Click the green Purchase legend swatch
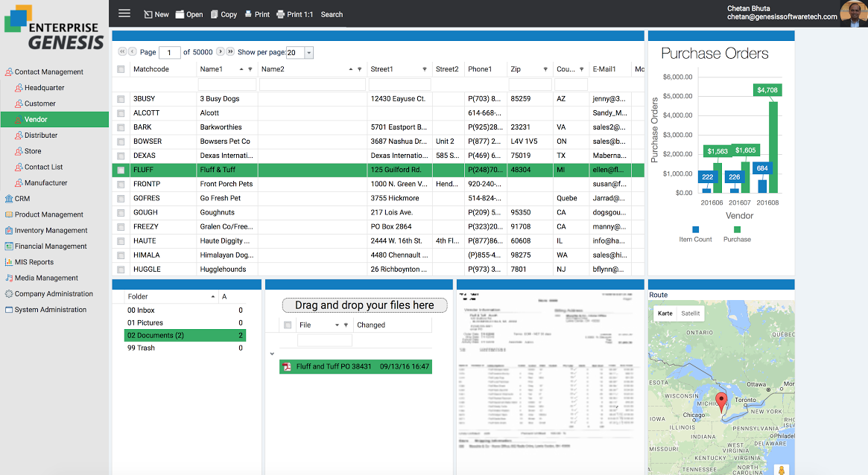The height and width of the screenshot is (475, 868). click(737, 229)
